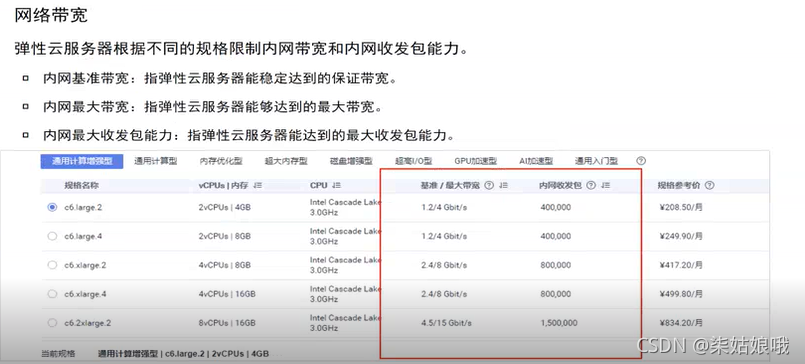Open the AI加速型 tab
Viewport: 805px width, 364px height.
coord(536,161)
